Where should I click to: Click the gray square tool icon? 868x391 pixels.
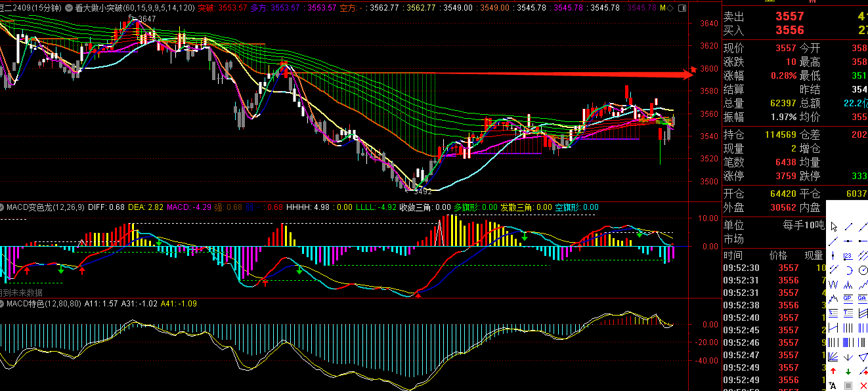click(848, 385)
